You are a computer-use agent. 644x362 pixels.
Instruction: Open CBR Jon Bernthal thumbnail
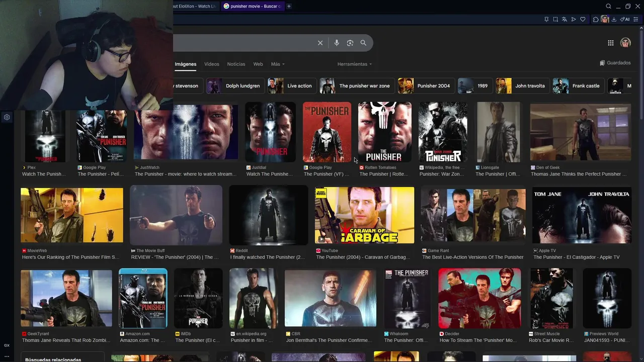click(x=331, y=298)
